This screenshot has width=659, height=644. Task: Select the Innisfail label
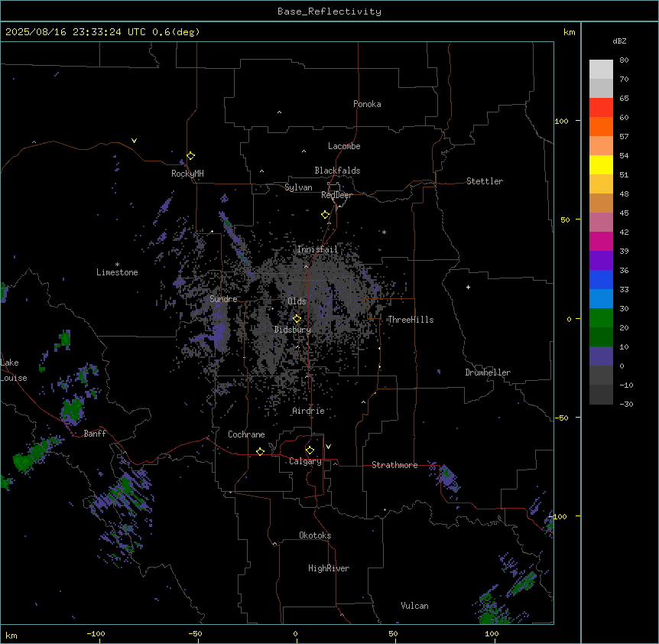pyautogui.click(x=317, y=249)
